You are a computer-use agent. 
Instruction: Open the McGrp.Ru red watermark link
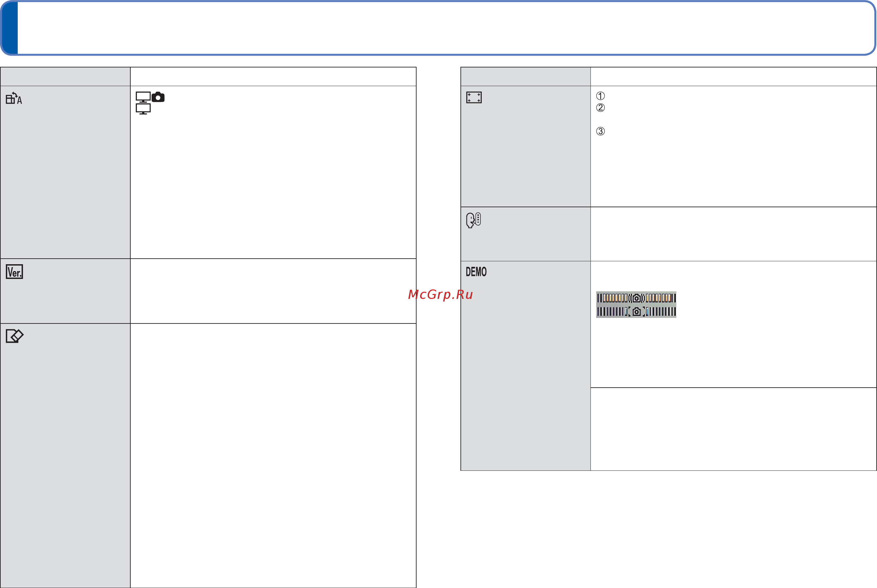440,294
